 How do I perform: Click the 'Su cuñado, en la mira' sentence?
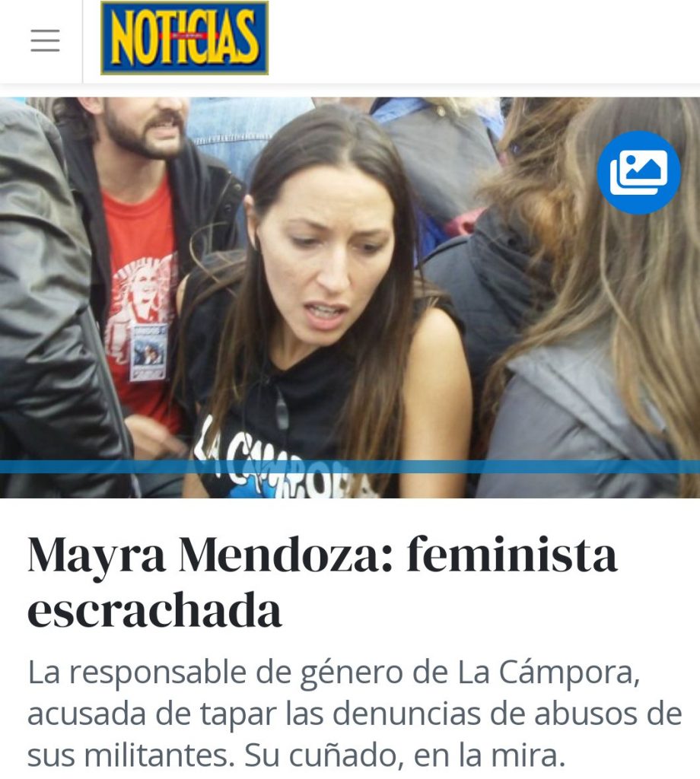tap(405, 755)
